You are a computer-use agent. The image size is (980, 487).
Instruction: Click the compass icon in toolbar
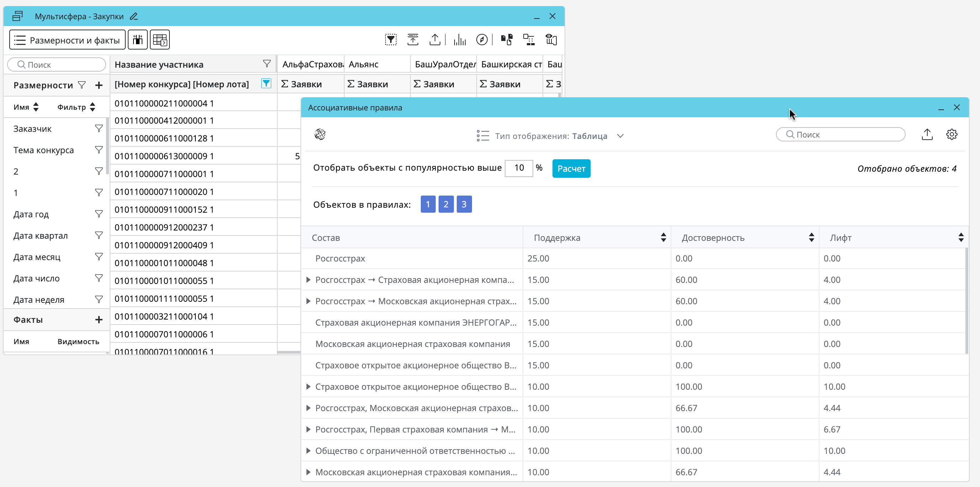pyautogui.click(x=482, y=40)
